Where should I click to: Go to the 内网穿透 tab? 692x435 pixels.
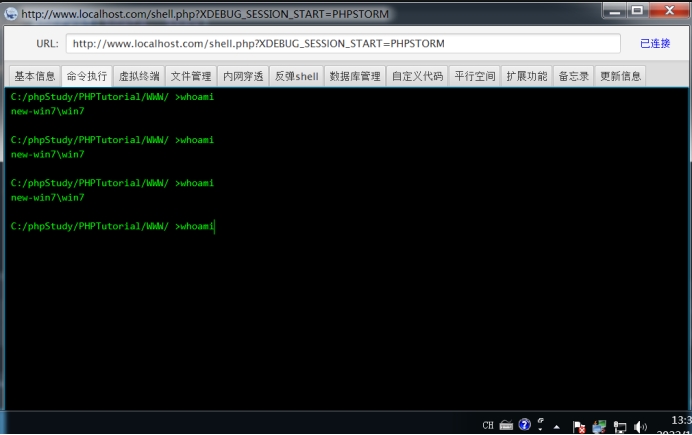[x=243, y=76]
